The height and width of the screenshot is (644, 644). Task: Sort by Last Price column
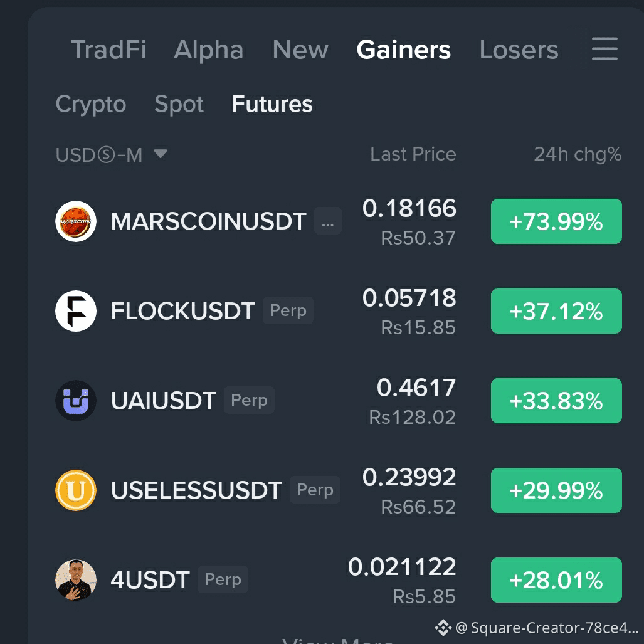413,154
